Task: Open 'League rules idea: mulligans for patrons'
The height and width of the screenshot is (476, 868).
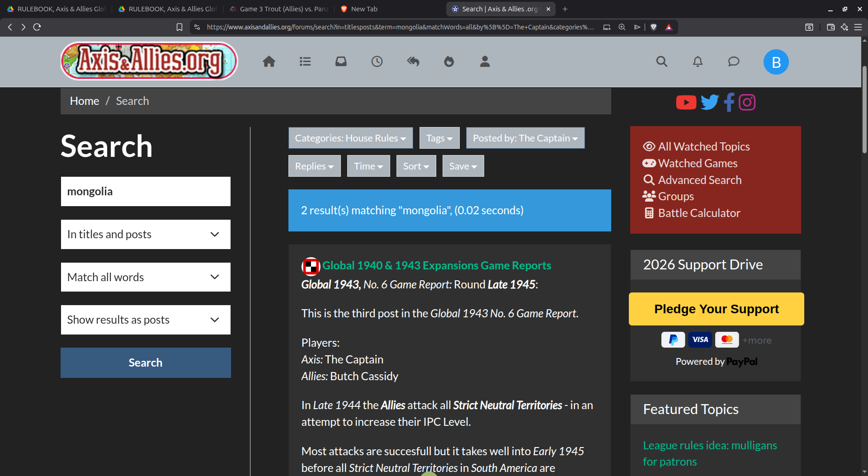Action: 709,453
